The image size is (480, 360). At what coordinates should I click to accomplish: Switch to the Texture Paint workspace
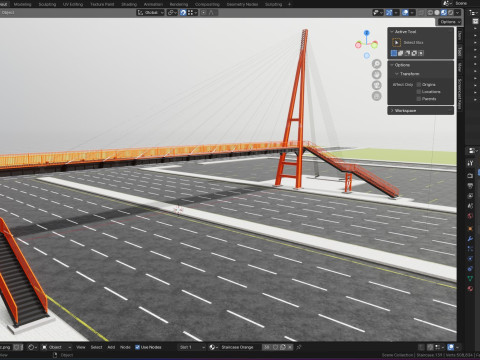click(102, 4)
